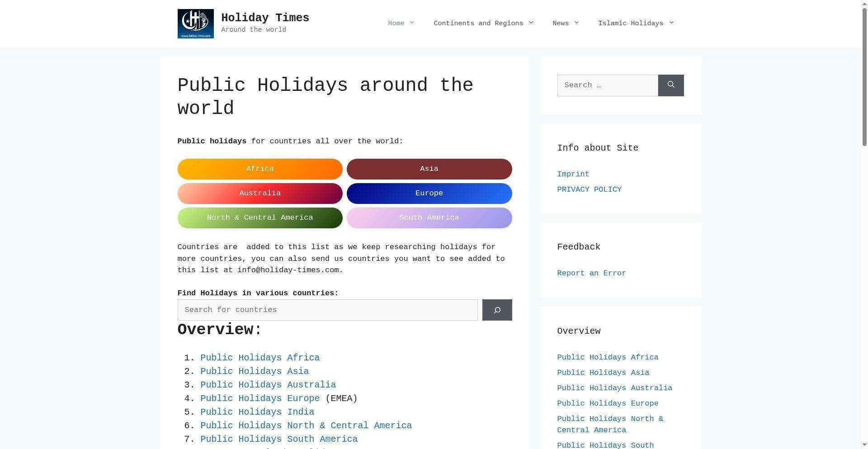Expand the Continents and Regions chevron
The height and width of the screenshot is (449, 868).
click(x=531, y=23)
